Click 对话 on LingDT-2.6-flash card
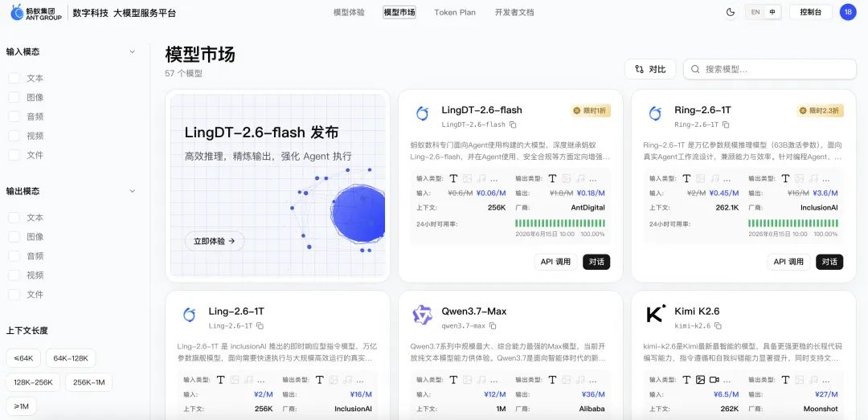868x420 pixels. click(x=596, y=262)
